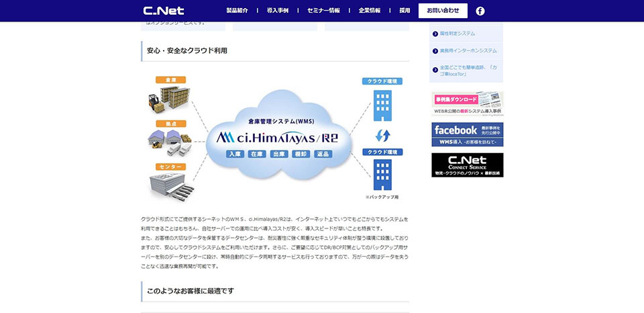Open the Facebook icon in the header
This screenshot has height=313, width=644.
(x=480, y=11)
